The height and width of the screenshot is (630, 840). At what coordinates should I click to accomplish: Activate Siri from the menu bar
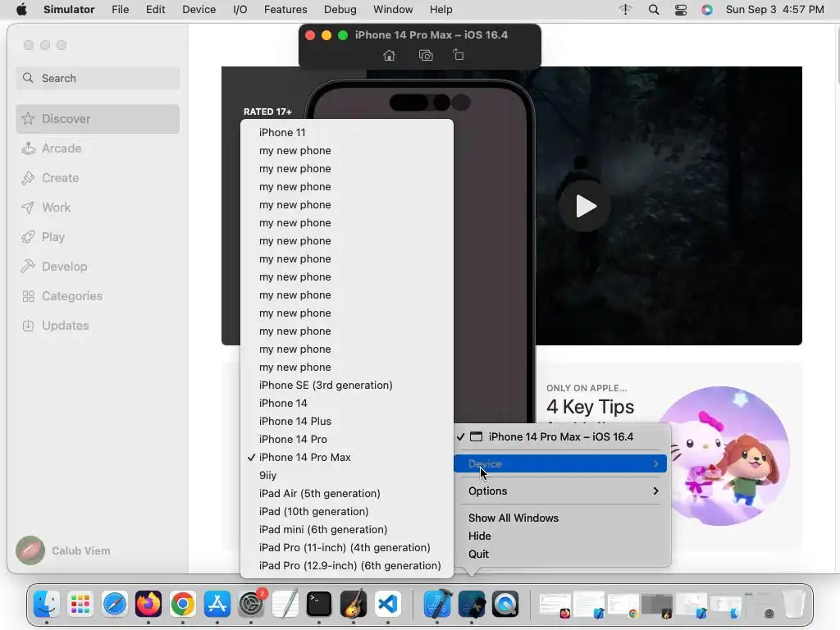tap(707, 10)
